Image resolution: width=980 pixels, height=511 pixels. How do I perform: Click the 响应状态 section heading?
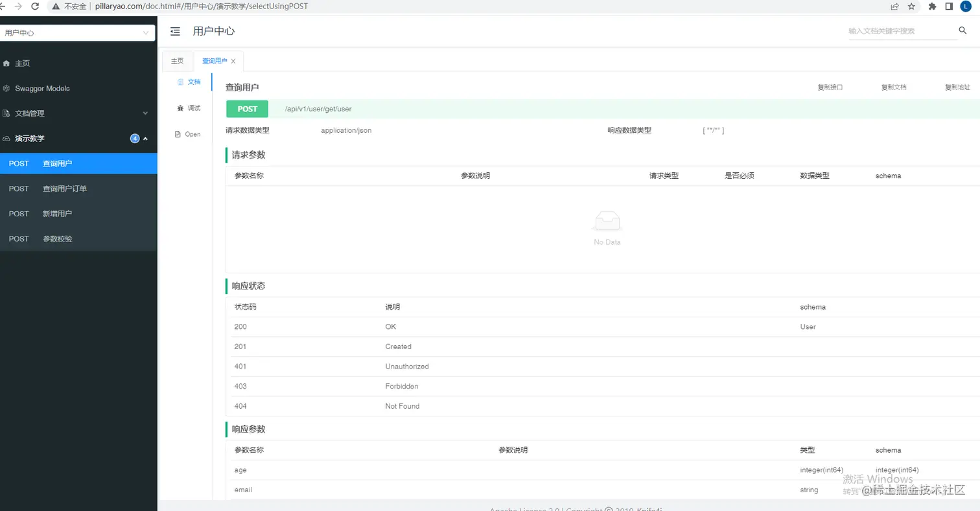pos(248,286)
